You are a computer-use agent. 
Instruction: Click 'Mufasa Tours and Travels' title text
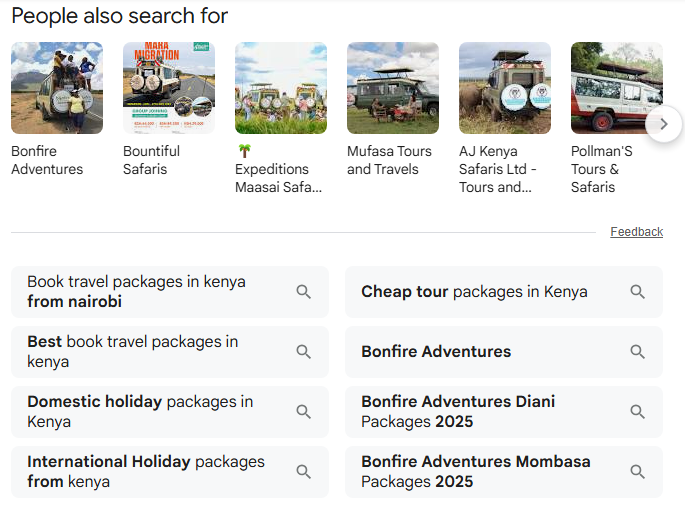coord(389,160)
